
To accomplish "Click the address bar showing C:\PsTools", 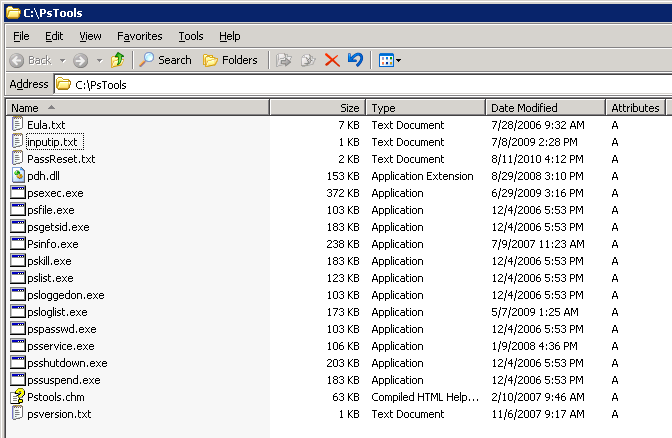I will click(x=363, y=84).
